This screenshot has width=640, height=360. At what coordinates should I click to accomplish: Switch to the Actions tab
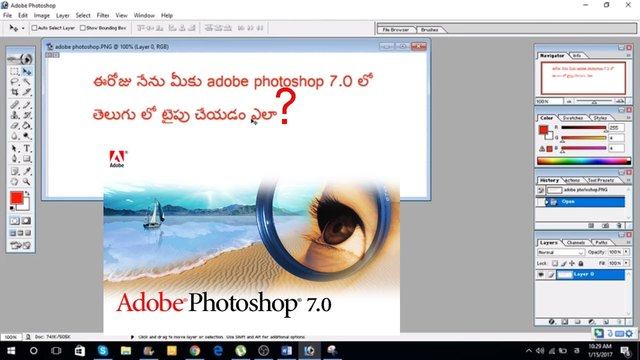tap(572, 180)
